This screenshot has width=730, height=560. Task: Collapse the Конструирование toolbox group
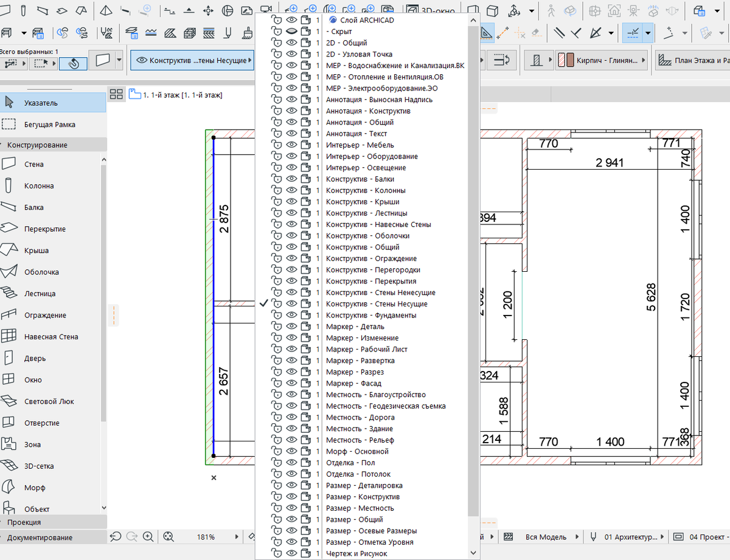53,145
